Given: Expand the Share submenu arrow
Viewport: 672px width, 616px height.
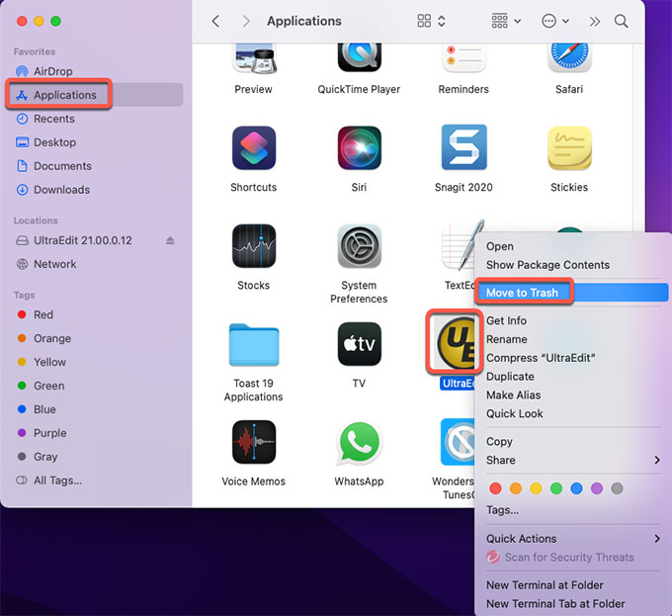Looking at the screenshot, I should tap(657, 460).
